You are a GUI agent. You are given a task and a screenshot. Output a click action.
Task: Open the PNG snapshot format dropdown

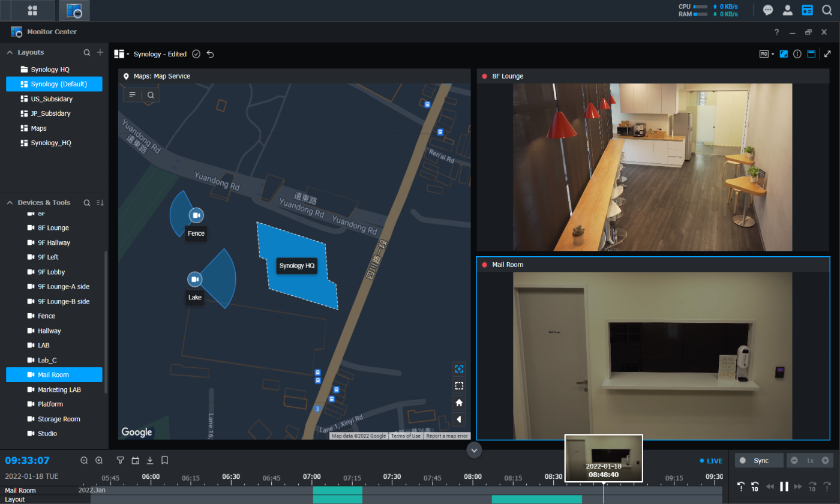tap(773, 54)
